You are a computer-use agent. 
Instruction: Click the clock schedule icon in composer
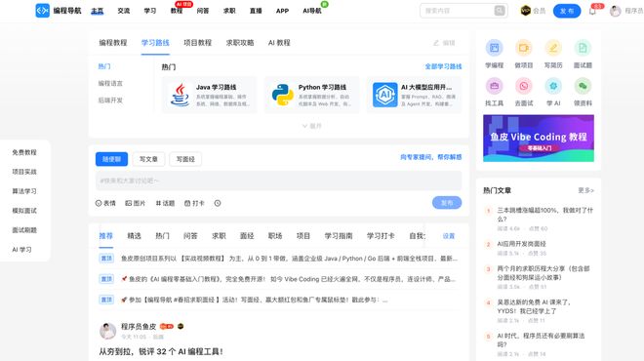[x=218, y=203]
